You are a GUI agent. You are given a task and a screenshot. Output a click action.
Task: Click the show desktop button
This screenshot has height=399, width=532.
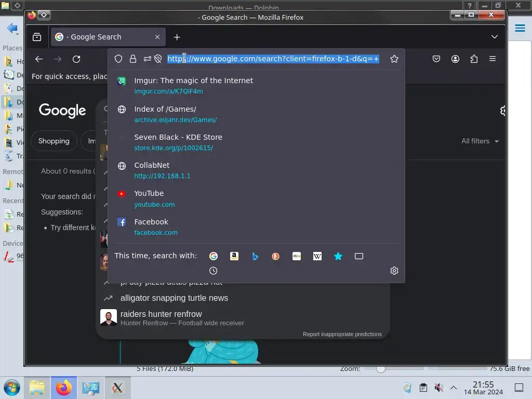click(x=519, y=388)
